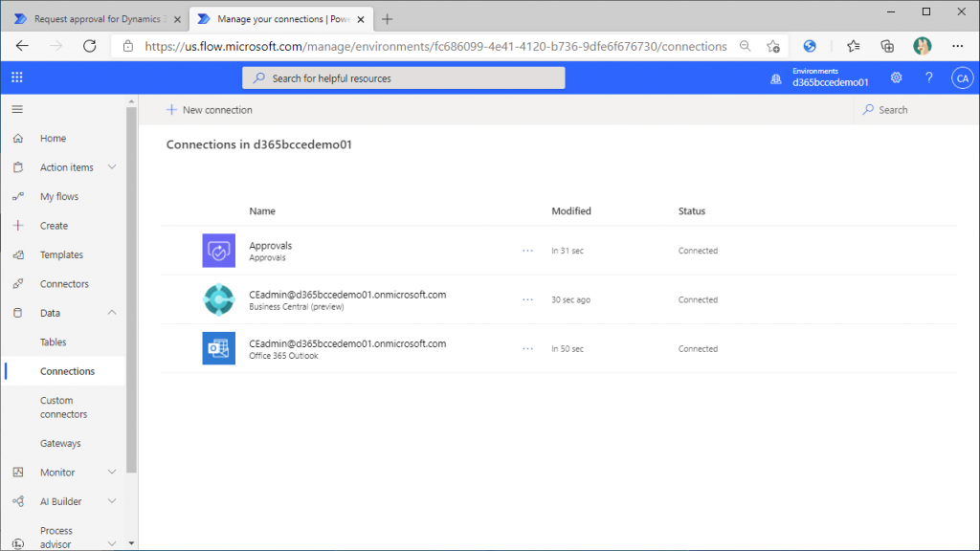Click the Templates icon in sidebar
Screen dimensions: 980x551
tap(18, 254)
